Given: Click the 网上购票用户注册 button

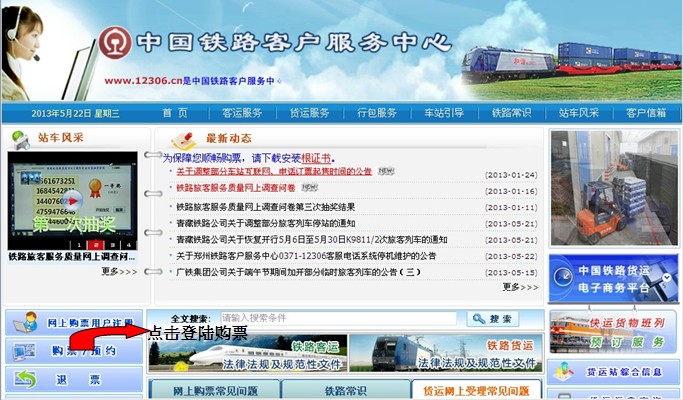Looking at the screenshot, I should point(74,323).
